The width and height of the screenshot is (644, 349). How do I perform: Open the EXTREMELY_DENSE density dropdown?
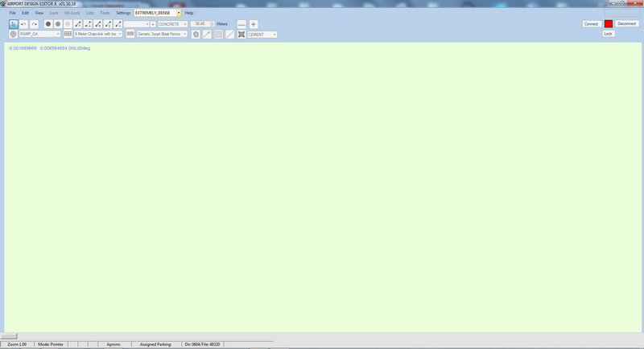179,13
